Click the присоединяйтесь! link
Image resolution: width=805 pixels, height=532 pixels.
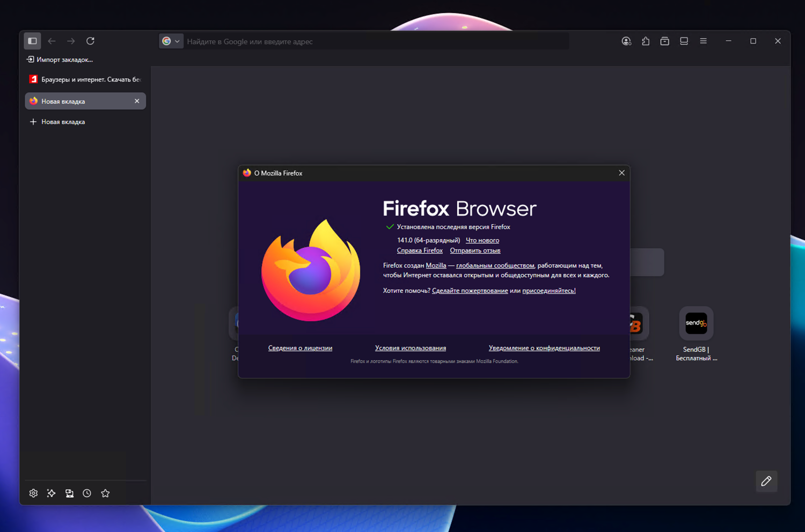click(549, 291)
